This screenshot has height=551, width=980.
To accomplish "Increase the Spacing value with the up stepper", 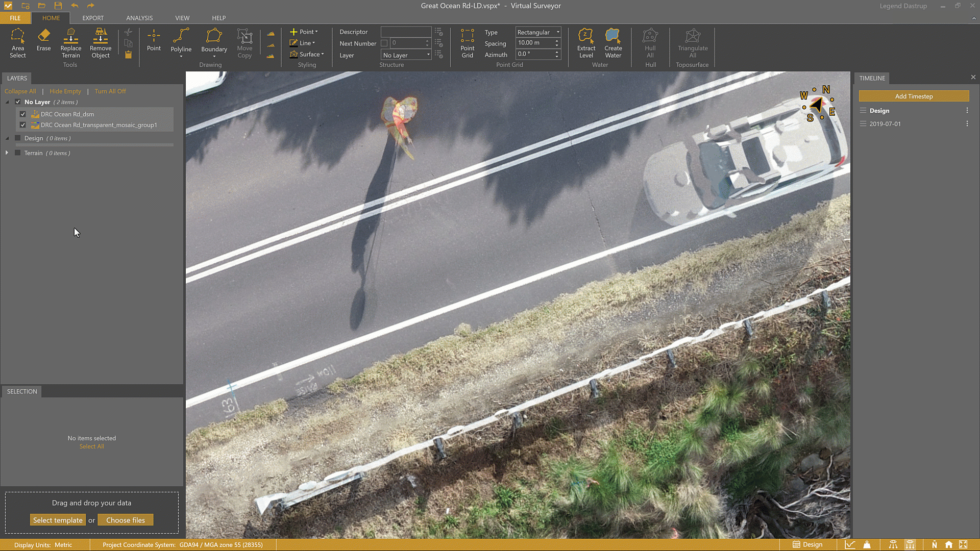I will tap(556, 40).
